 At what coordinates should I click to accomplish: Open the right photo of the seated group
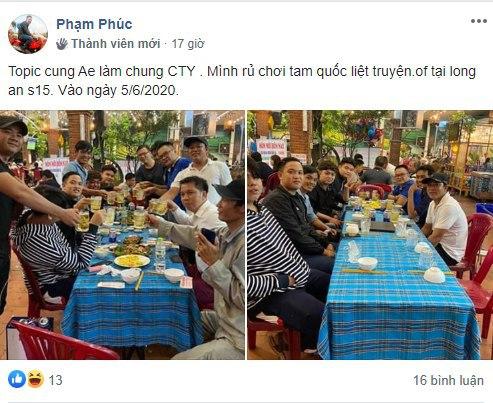pos(370,235)
